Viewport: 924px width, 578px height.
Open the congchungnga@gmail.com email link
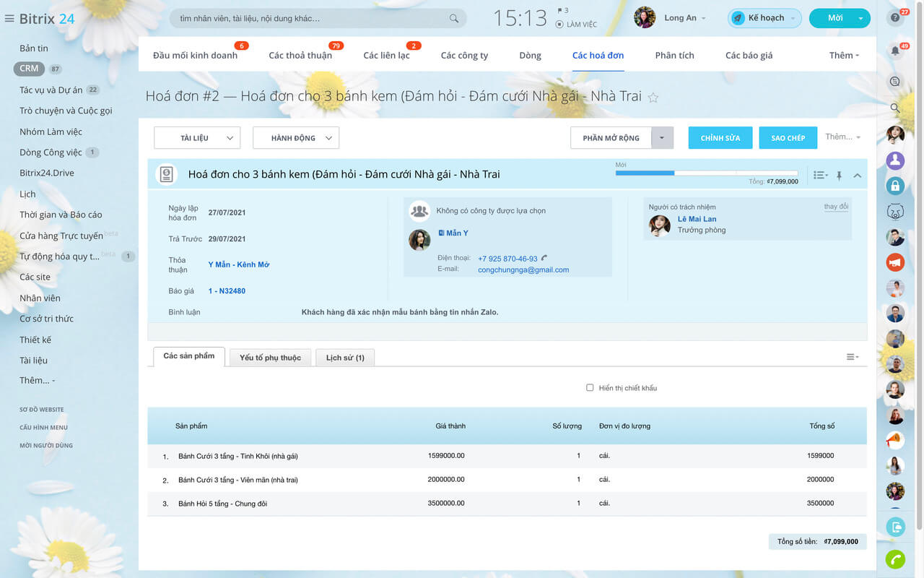(x=523, y=269)
